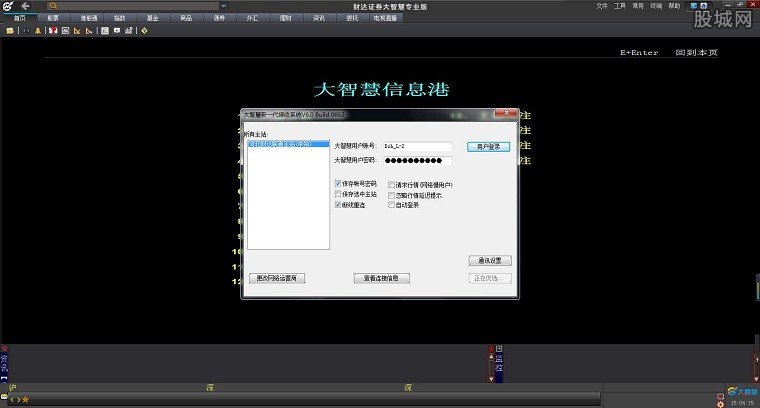This screenshot has height=408, width=760.
Task: Click the first orange trendline toolbar icon
Action: coord(77,31)
